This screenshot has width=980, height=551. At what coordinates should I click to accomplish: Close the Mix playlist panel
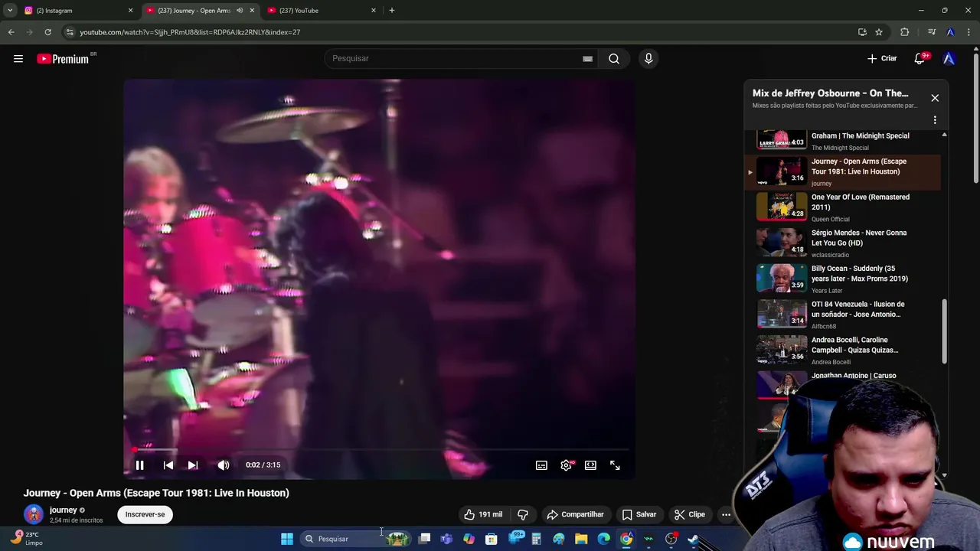tap(935, 98)
